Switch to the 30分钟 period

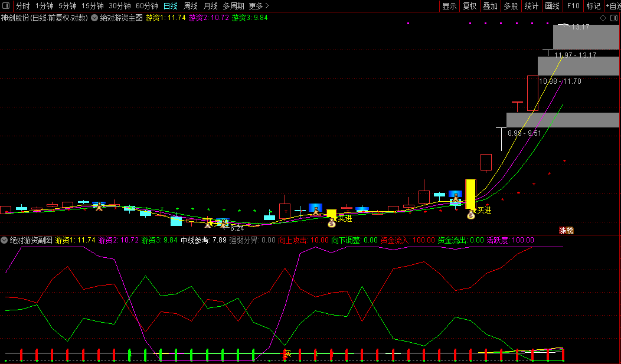click(x=120, y=6)
